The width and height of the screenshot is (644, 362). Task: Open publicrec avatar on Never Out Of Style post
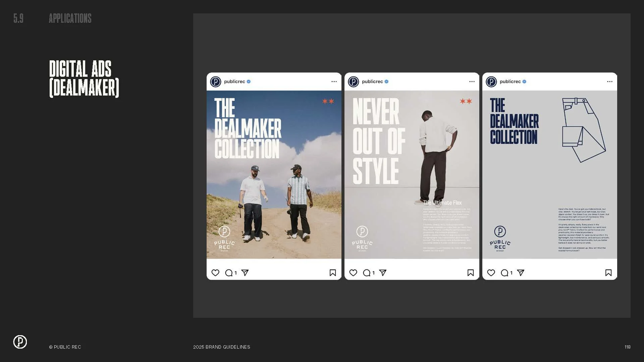[x=354, y=81]
